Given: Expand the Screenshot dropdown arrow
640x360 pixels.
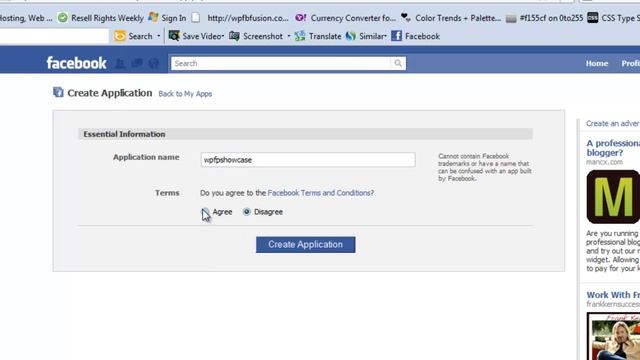Looking at the screenshot, I should 289,36.
